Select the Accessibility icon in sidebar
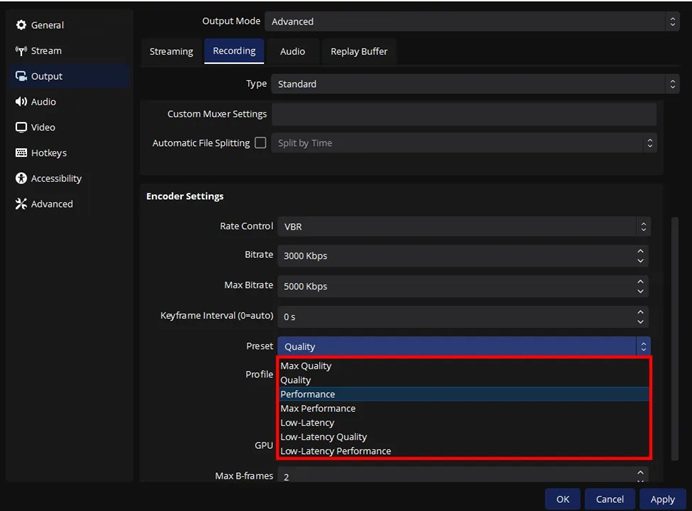 pos(21,179)
